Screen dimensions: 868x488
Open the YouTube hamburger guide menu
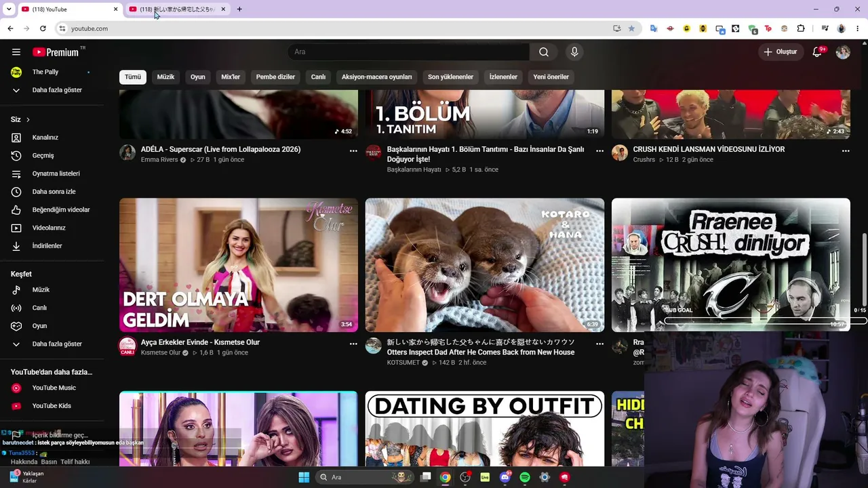16,52
